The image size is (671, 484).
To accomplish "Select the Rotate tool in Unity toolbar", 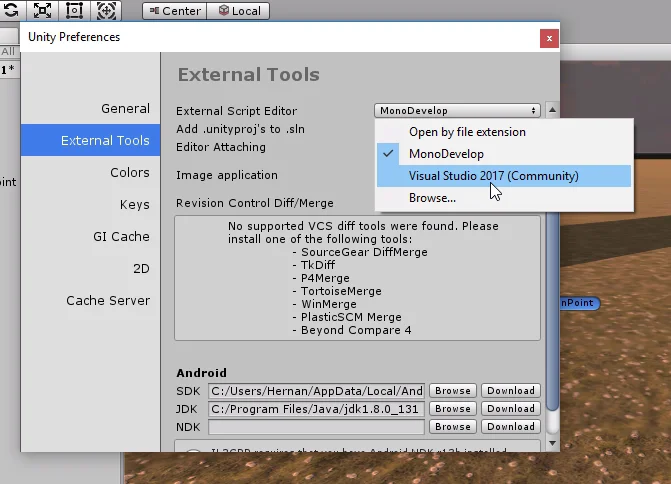I will [x=11, y=10].
